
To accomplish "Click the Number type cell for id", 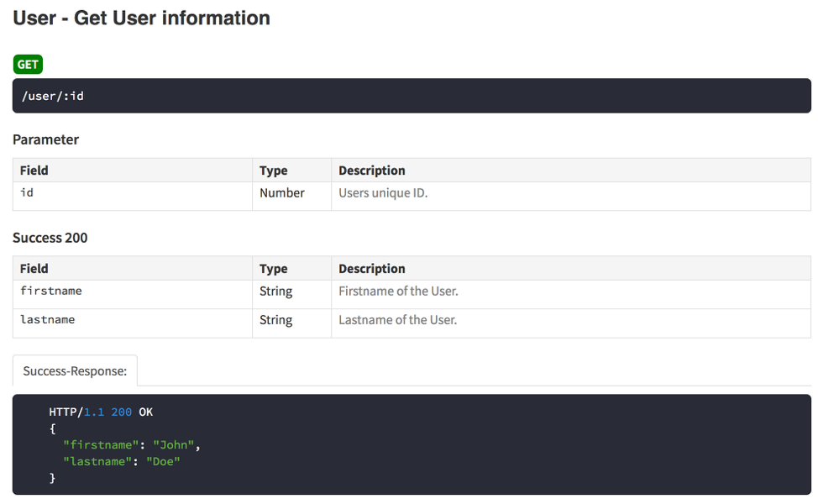I will [281, 193].
